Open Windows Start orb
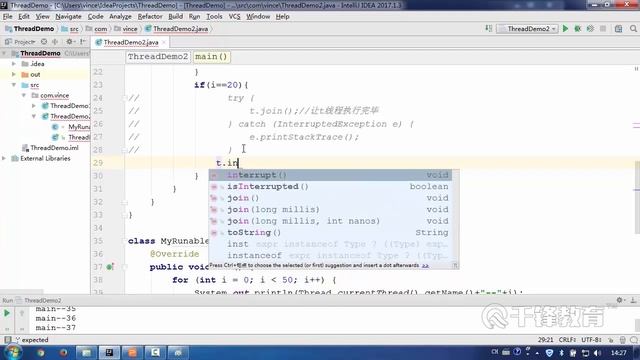Screen dimensions: 640x360 pyautogui.click(x=13, y=352)
